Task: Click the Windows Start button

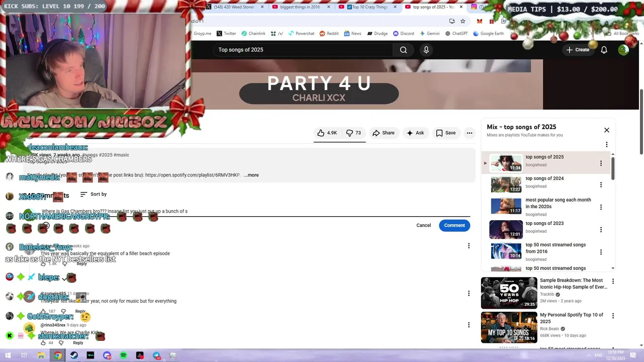Action: point(8,355)
